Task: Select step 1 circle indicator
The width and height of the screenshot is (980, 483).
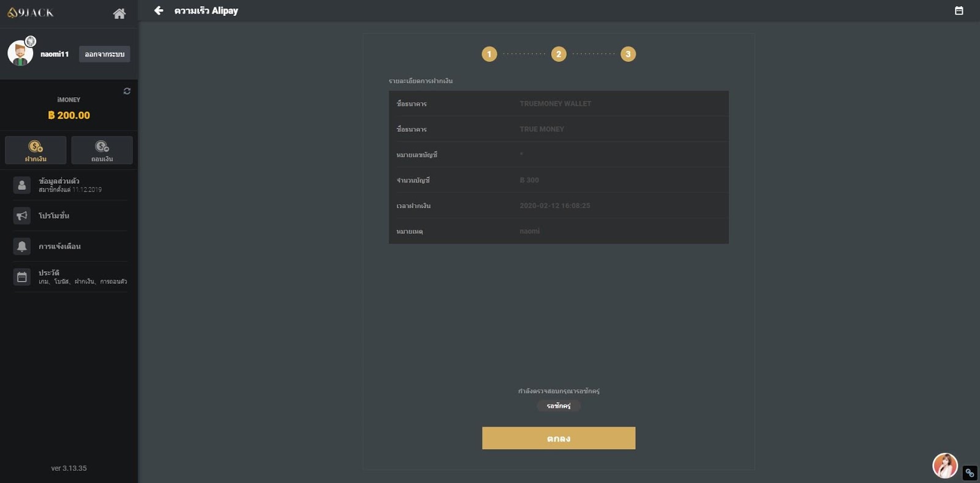Action: tap(489, 54)
